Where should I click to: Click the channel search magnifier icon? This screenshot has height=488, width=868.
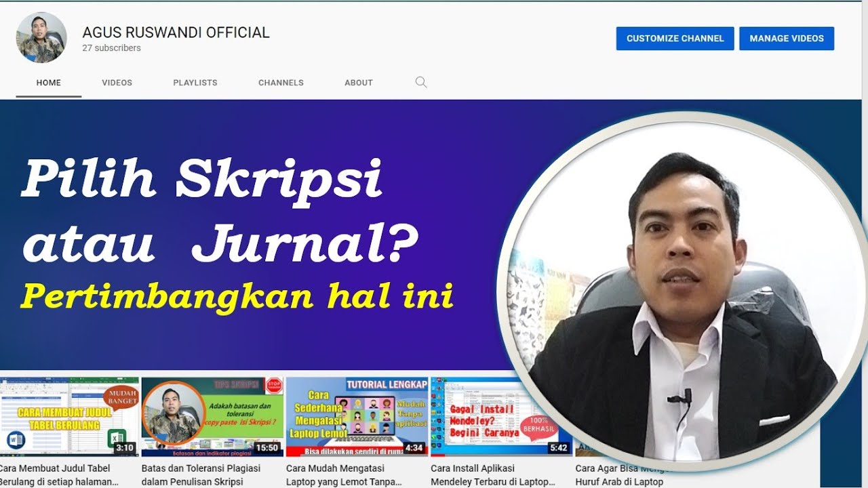[x=421, y=83]
